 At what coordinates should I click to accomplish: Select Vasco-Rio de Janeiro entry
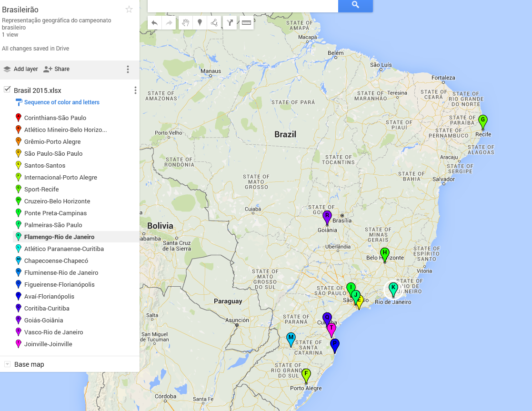pos(53,332)
